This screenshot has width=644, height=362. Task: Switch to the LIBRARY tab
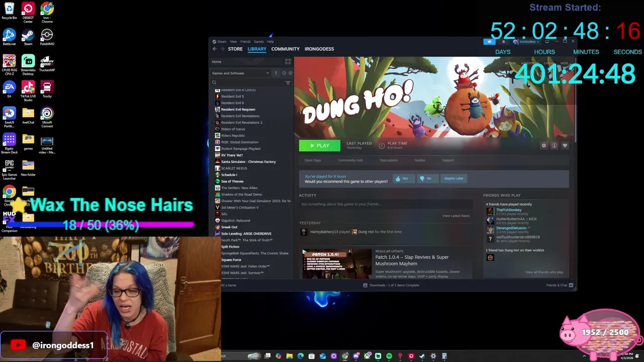257,49
